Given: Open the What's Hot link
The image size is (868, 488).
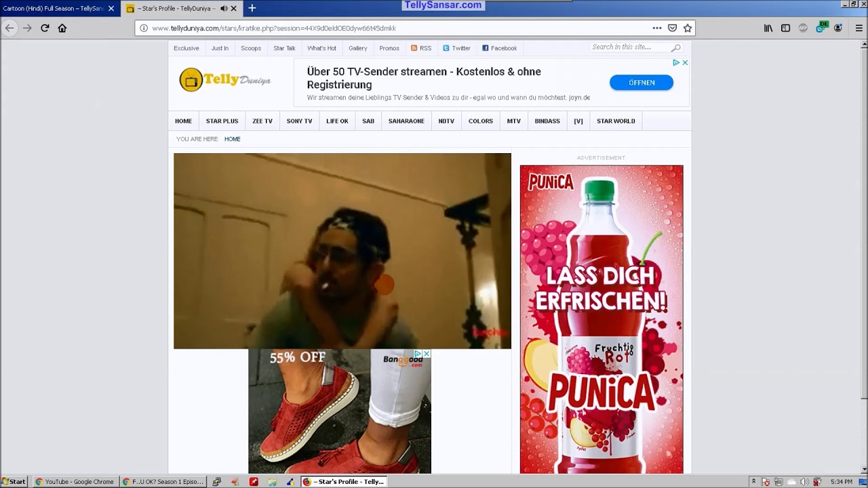Looking at the screenshot, I should tap(321, 48).
